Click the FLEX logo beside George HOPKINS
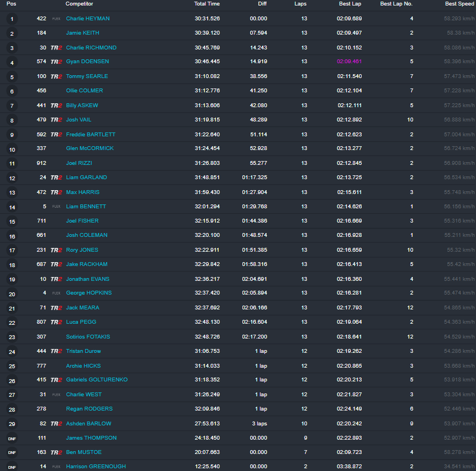476x471 pixels. [x=56, y=293]
